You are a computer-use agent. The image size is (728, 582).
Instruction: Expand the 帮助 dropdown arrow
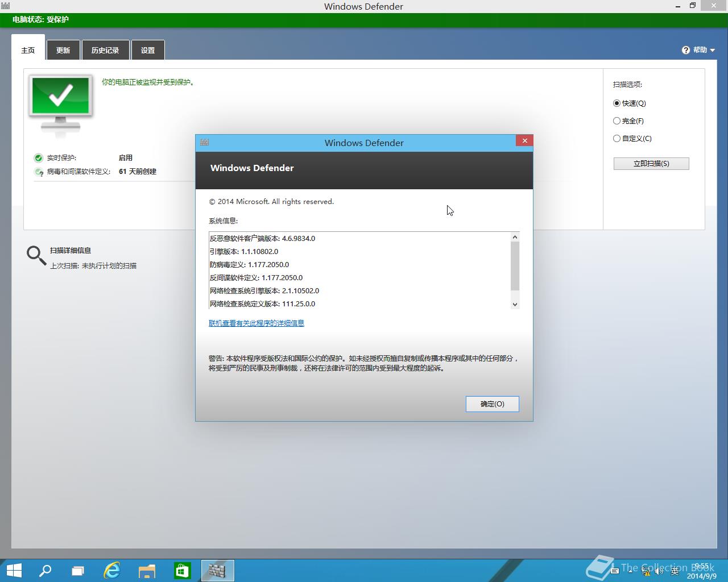[712, 50]
